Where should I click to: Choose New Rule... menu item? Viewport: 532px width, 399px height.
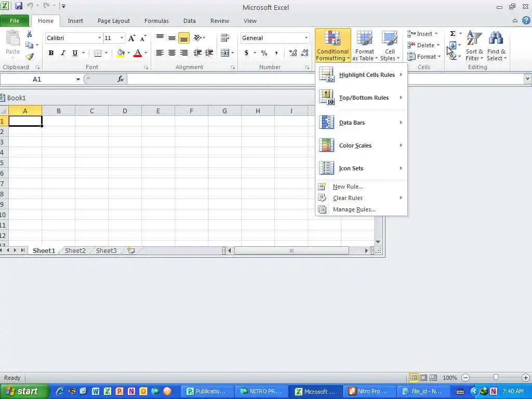(x=362, y=187)
